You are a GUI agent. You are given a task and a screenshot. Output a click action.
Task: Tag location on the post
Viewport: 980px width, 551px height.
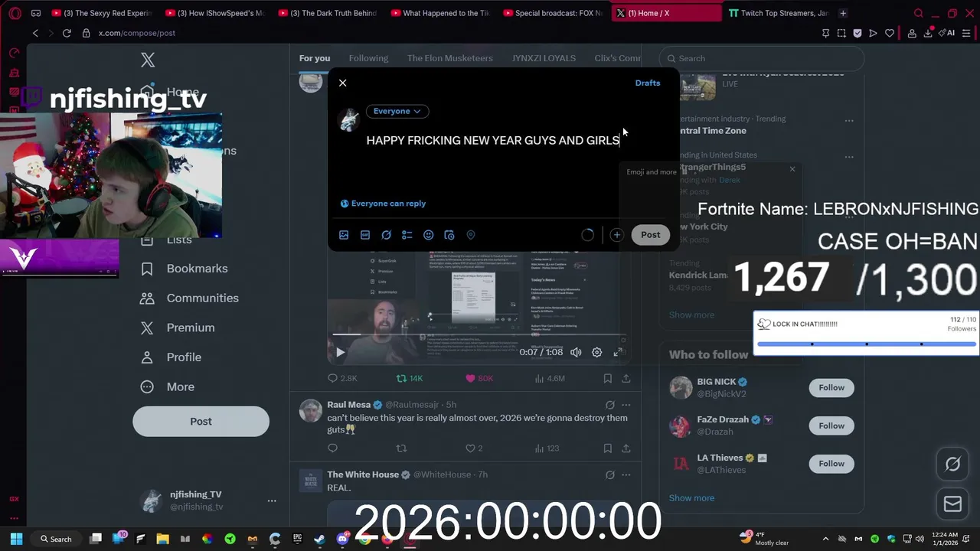click(x=471, y=235)
